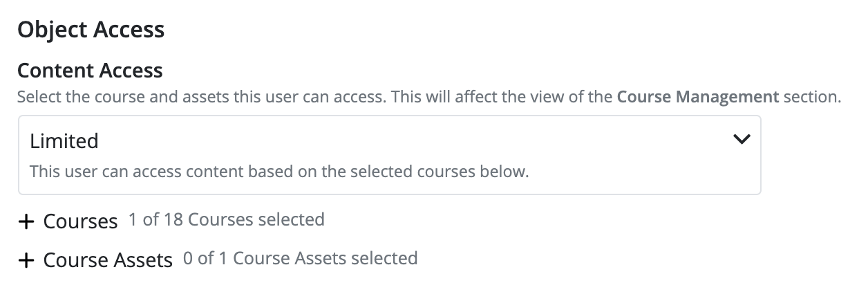Click the chevron arrow in the Limited dropdown
The height and width of the screenshot is (292, 868).
[741, 139]
